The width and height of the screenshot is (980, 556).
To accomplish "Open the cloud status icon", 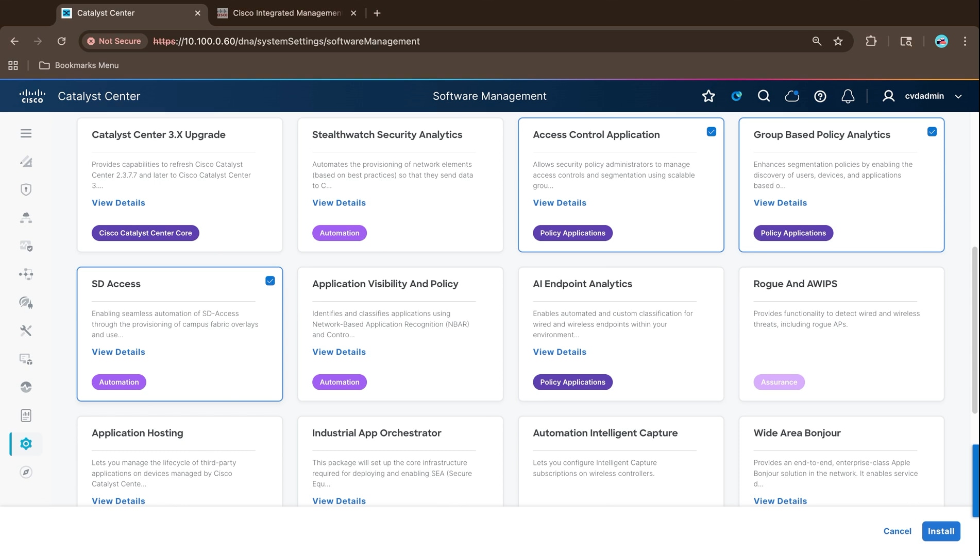I will point(792,96).
